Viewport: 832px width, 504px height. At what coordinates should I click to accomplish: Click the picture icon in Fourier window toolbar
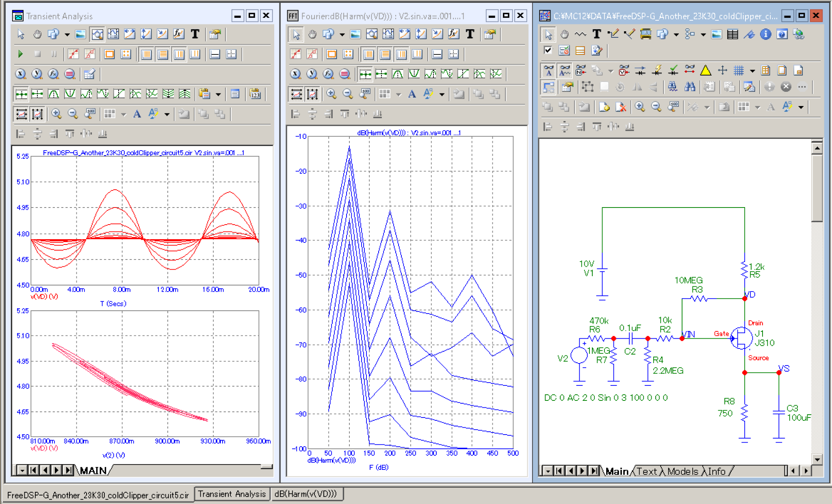click(355, 35)
